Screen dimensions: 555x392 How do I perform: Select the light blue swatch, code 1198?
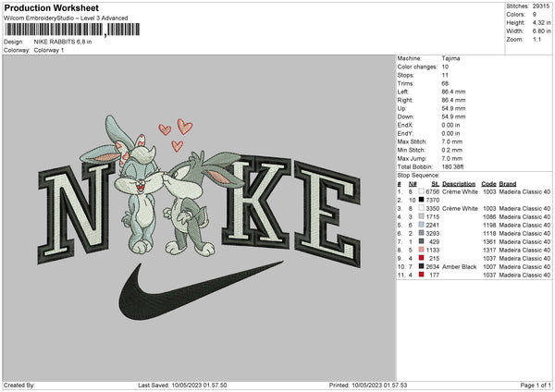pyautogui.click(x=419, y=225)
